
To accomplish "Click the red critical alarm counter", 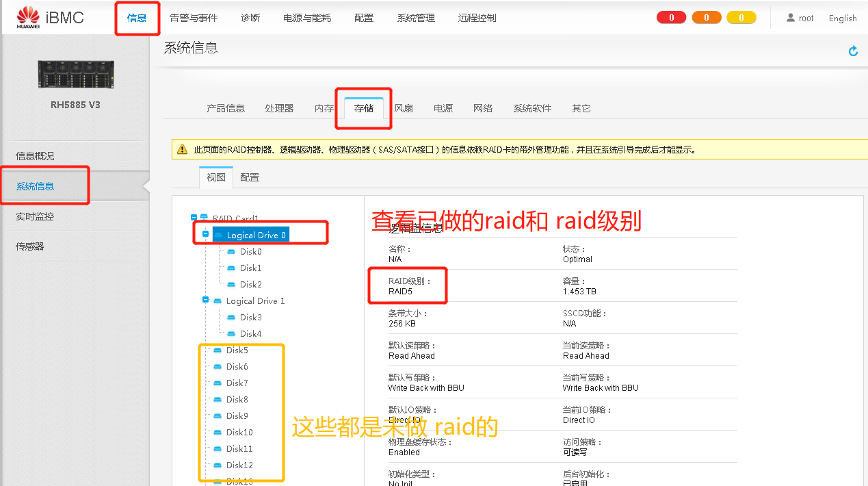I will pyautogui.click(x=671, y=18).
